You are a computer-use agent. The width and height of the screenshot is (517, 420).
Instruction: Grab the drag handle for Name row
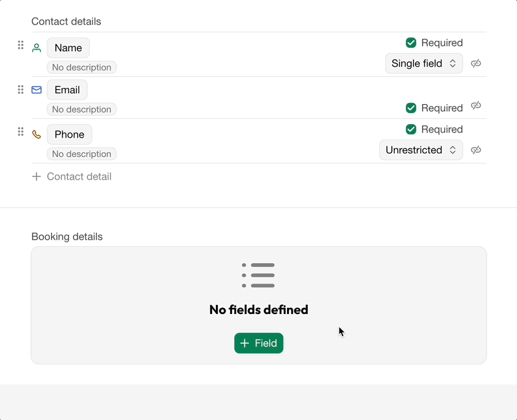click(x=21, y=45)
